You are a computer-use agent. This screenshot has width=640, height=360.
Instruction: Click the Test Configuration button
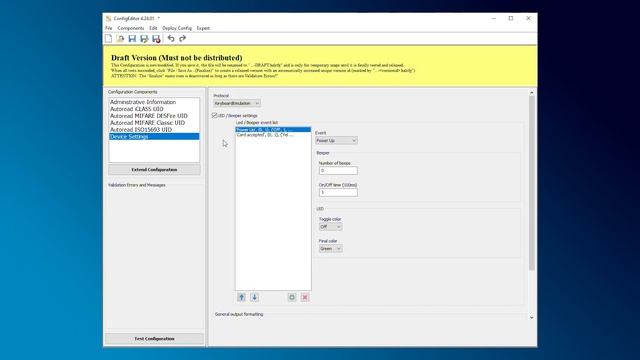(154, 338)
